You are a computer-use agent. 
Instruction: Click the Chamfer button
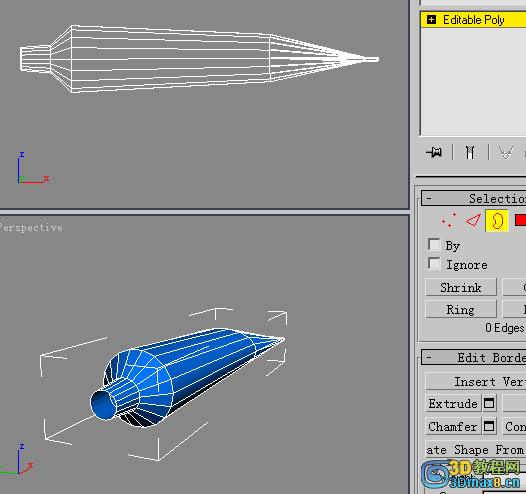453,426
